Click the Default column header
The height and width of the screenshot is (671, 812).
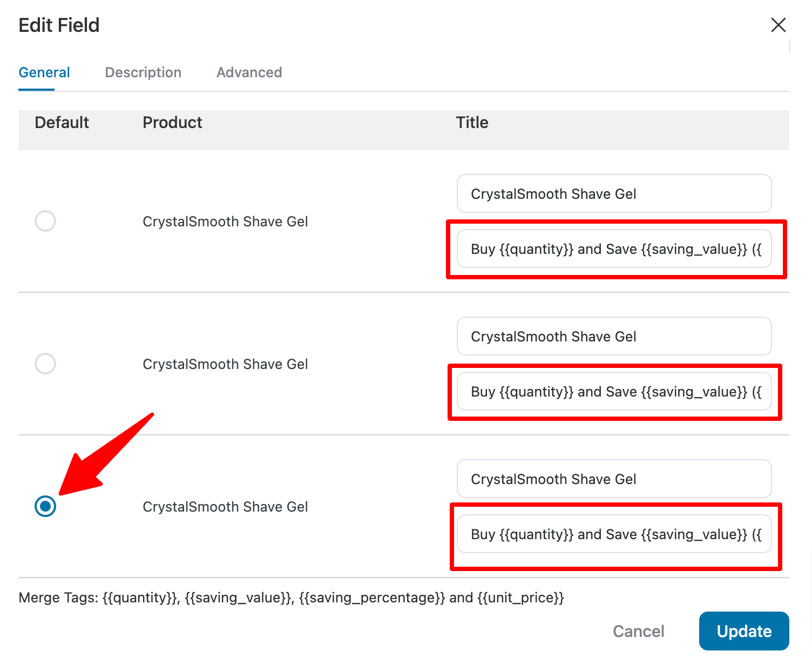62,123
